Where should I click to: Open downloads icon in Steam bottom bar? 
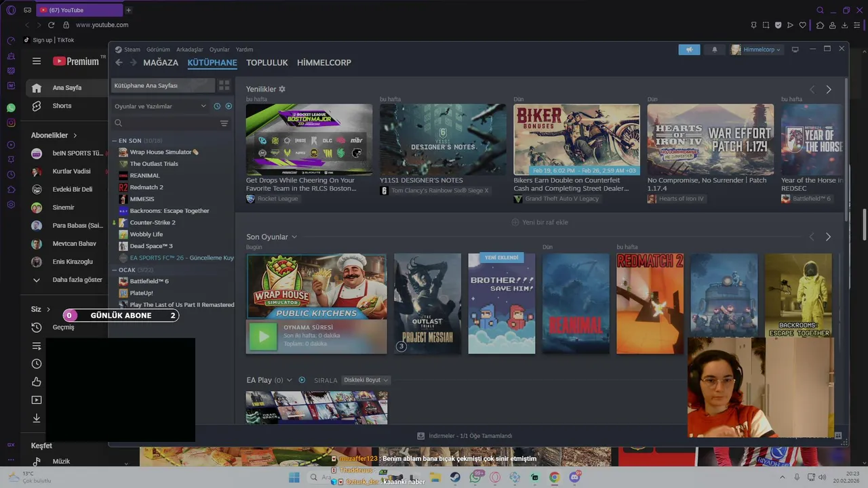coord(420,436)
